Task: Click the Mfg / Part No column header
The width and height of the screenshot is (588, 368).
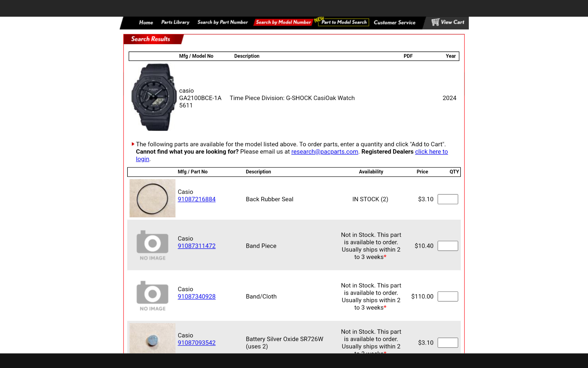Action: 192,172
